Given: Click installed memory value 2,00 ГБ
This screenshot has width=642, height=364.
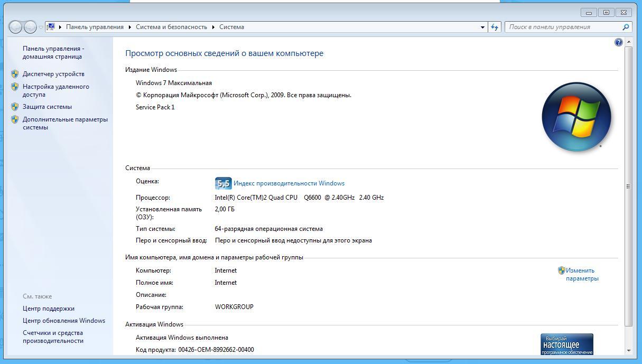Looking at the screenshot, I should pos(225,209).
